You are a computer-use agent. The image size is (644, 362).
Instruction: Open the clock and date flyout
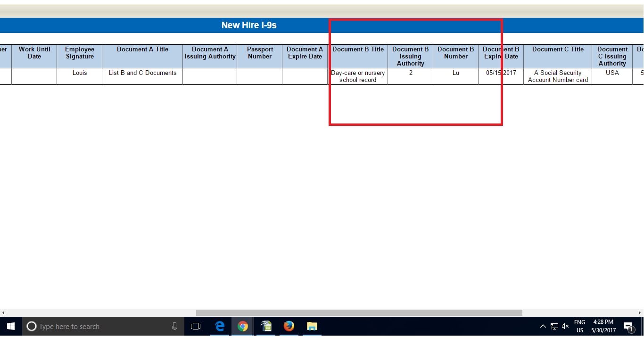tap(603, 326)
